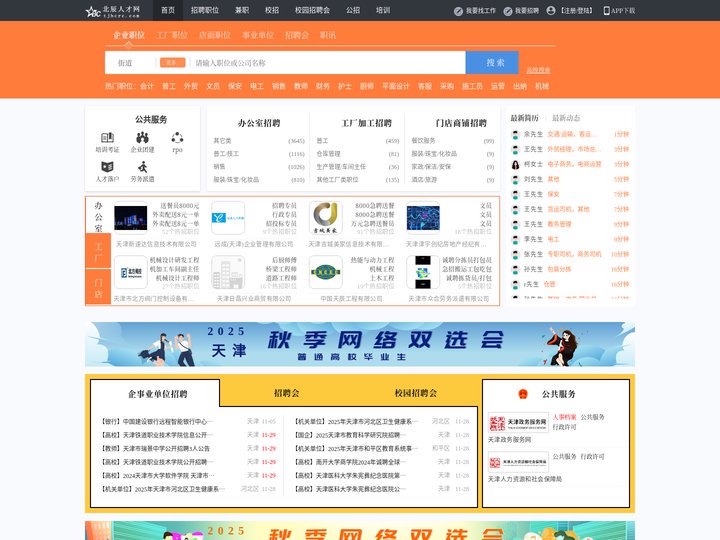Open 招聘职位 in top navigation
720x540 pixels.
[205, 10]
